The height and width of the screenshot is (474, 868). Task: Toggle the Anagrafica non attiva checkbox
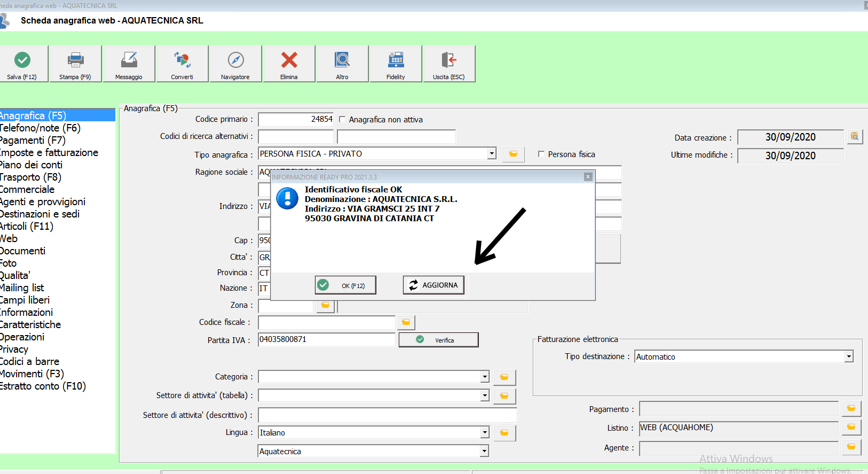pyautogui.click(x=342, y=119)
